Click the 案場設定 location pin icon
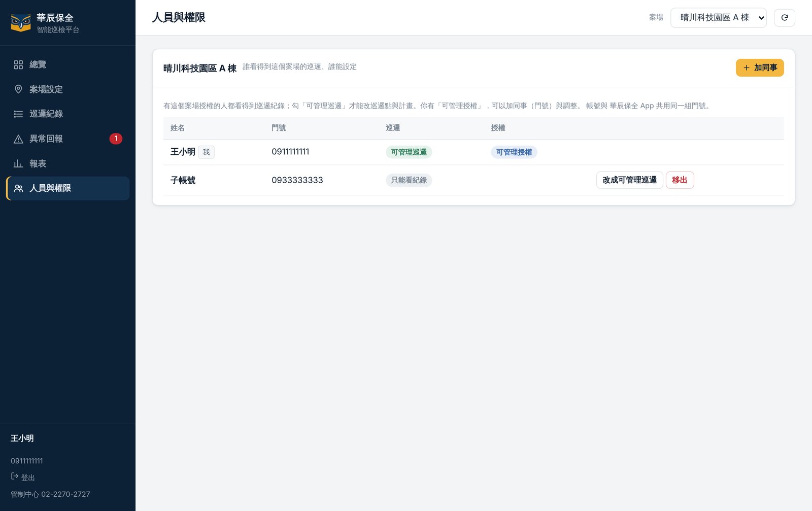The width and height of the screenshot is (812, 511). click(x=18, y=89)
